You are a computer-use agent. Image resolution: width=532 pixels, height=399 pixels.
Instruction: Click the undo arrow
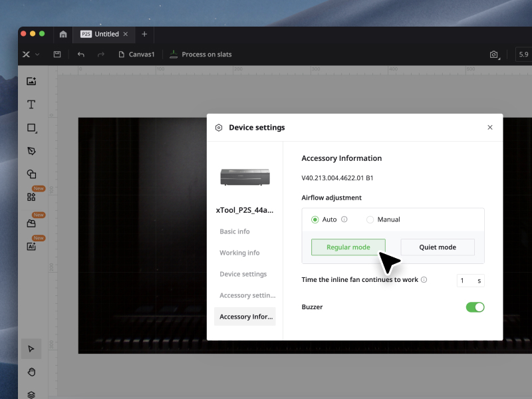pos(81,55)
